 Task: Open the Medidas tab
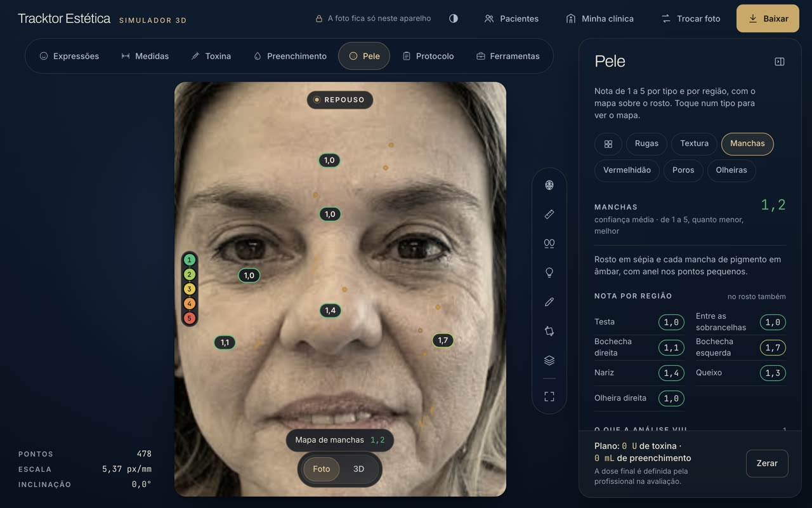click(x=145, y=56)
